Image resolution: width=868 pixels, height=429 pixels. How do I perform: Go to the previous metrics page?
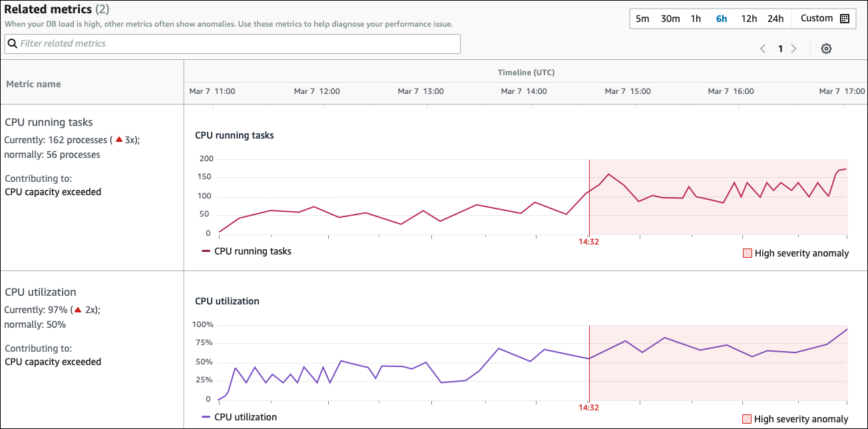763,49
